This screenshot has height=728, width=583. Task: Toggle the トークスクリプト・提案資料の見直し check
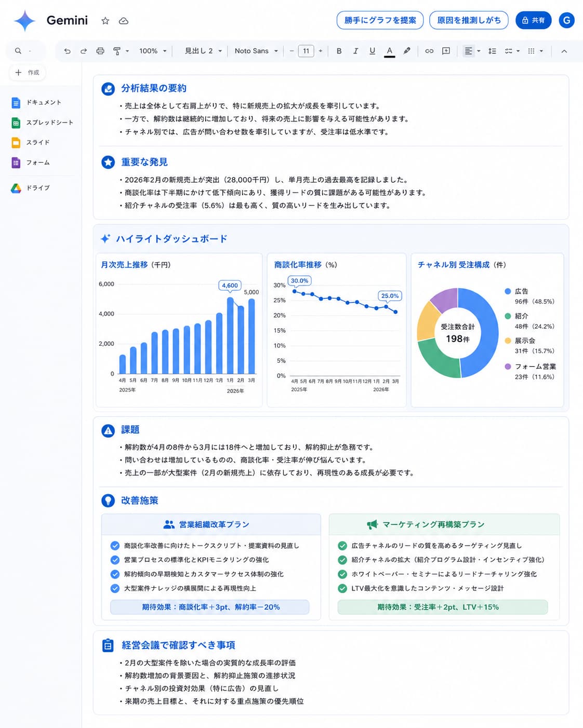tap(115, 546)
